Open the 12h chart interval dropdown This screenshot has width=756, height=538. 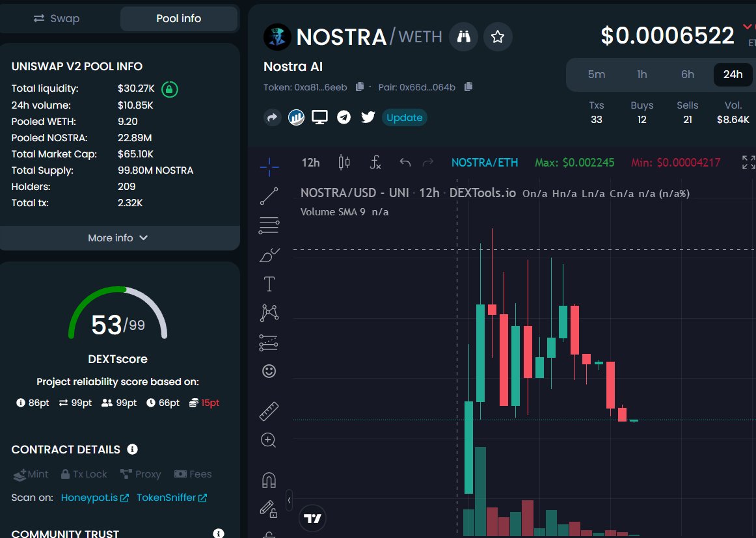click(x=310, y=163)
